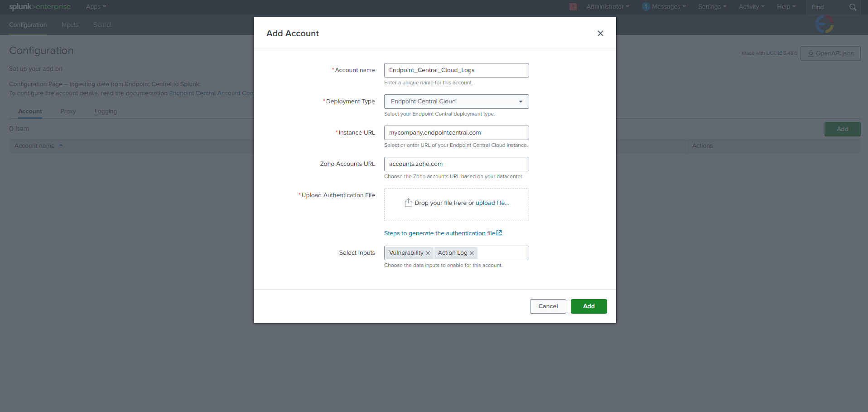Click the green Add button in dialog

pos(588,306)
